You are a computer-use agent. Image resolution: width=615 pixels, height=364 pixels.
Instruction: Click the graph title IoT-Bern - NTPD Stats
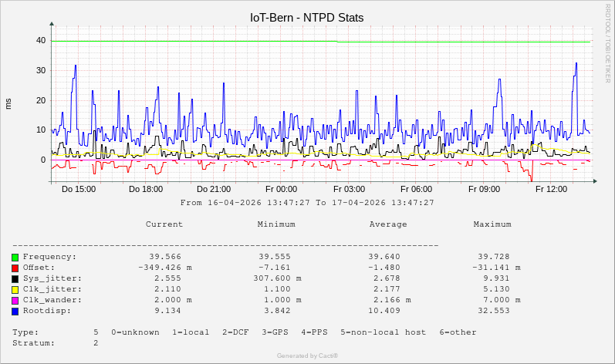click(306, 17)
